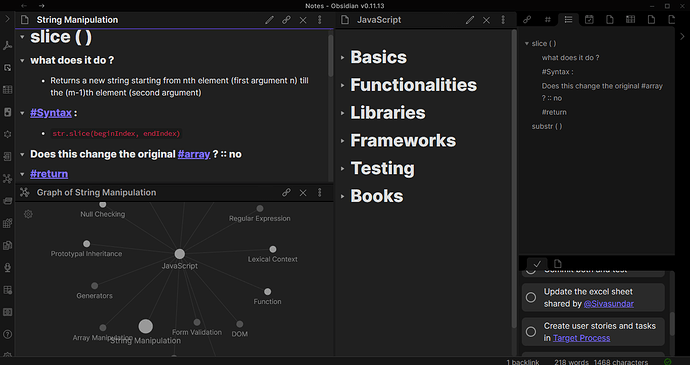Viewport: 690px width, 365px height.
Task: Fold the 'what does it do ?' heading
Action: [x=22, y=60]
